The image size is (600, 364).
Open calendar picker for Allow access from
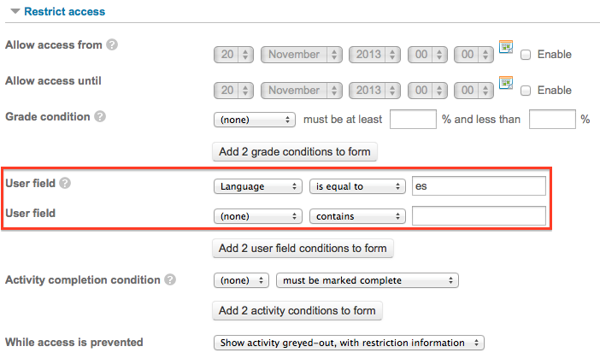coord(506,47)
